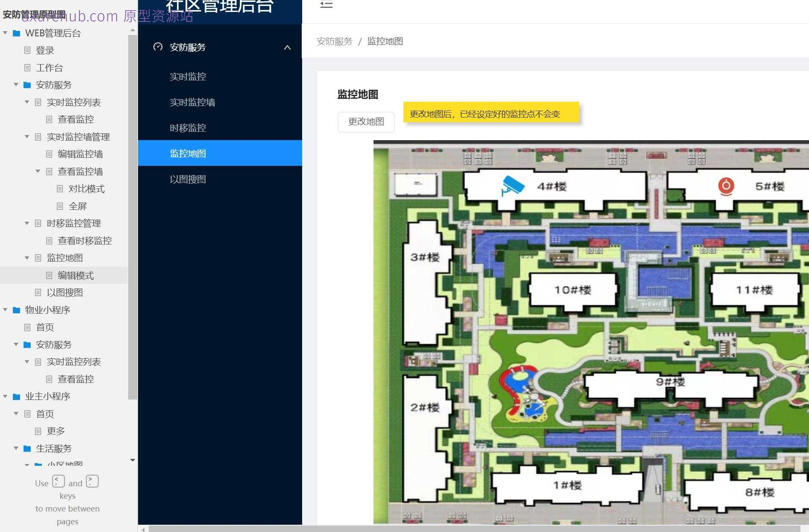
Task: Click the 更改地图 button
Action: (x=366, y=121)
